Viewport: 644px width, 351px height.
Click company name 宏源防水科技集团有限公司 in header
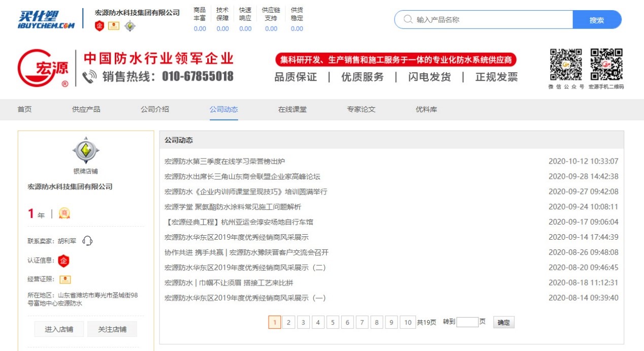[x=137, y=13]
